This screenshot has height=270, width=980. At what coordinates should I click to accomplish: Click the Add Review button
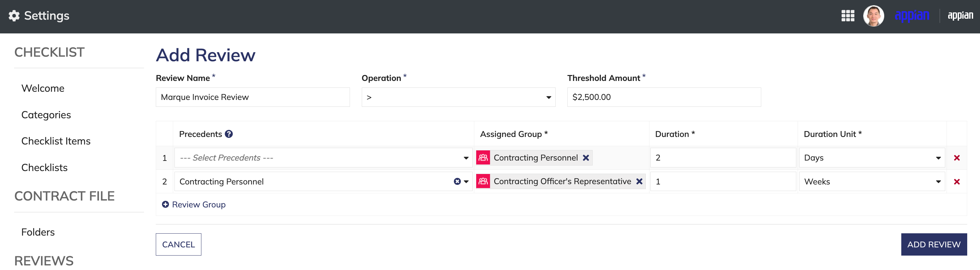(933, 244)
